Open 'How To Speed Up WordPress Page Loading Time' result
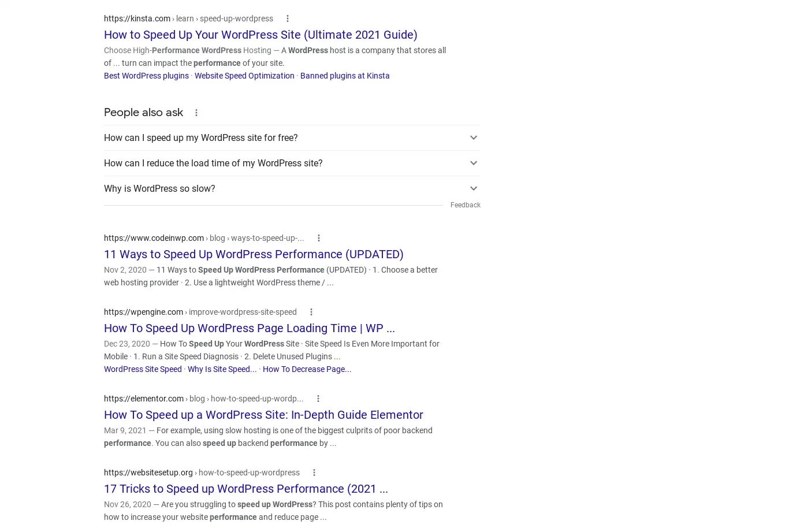 tap(250, 328)
